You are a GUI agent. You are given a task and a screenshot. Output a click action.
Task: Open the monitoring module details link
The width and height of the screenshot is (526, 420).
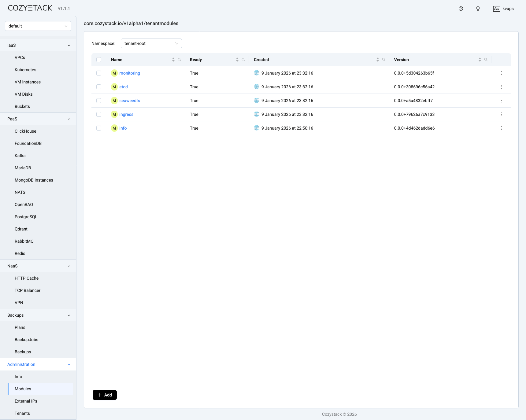[x=130, y=73]
